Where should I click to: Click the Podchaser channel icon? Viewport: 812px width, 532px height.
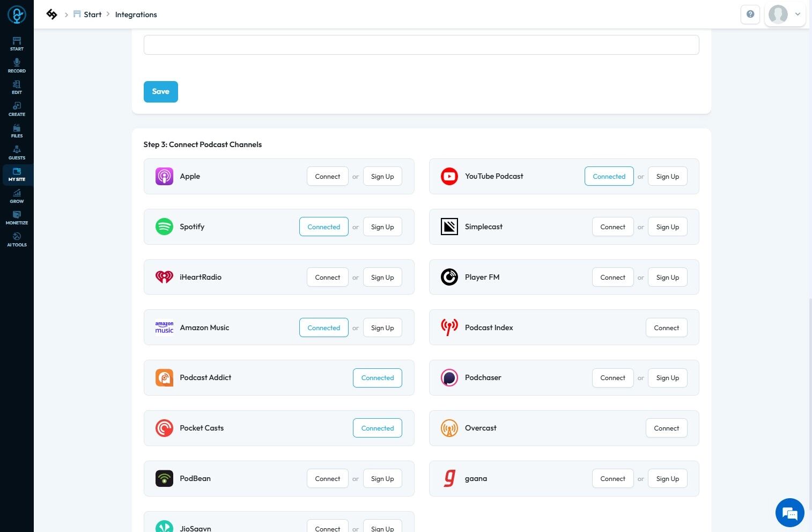[449, 378]
